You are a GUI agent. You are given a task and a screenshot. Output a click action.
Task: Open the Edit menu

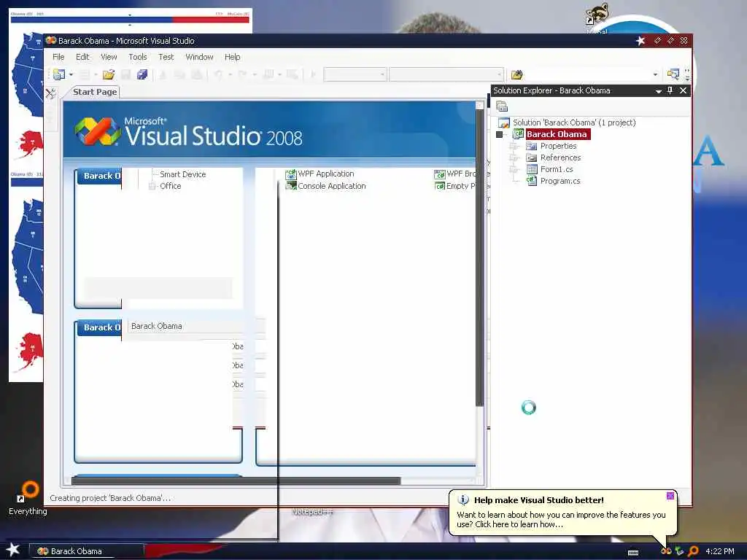click(82, 57)
